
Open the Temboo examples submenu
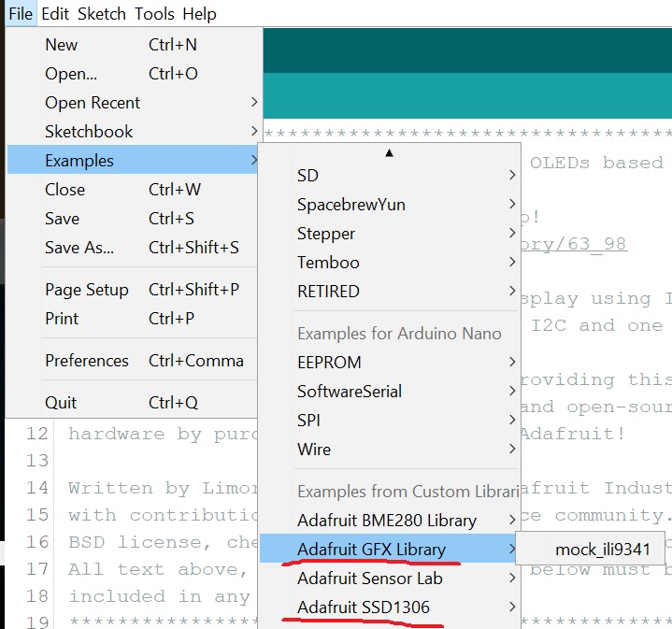(x=328, y=263)
